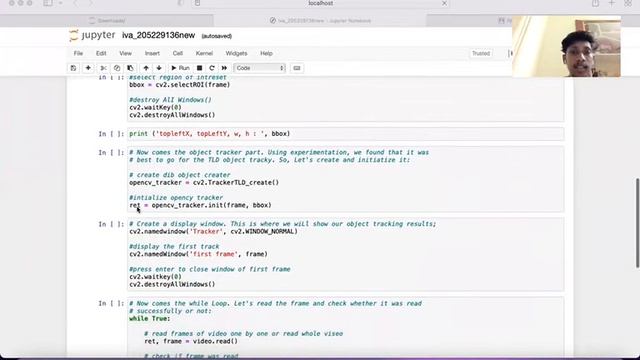
Task: Restart kernel and run all cells icon
Action: [x=224, y=68]
